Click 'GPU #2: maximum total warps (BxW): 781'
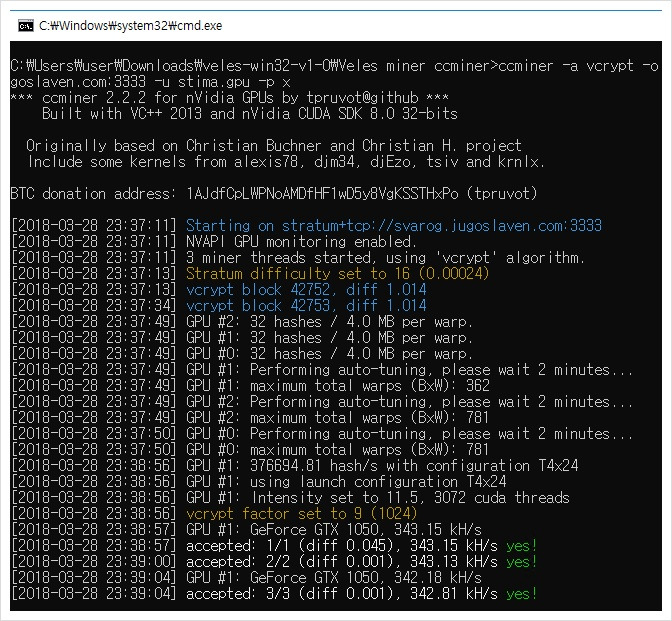672x621 pixels. point(249,417)
